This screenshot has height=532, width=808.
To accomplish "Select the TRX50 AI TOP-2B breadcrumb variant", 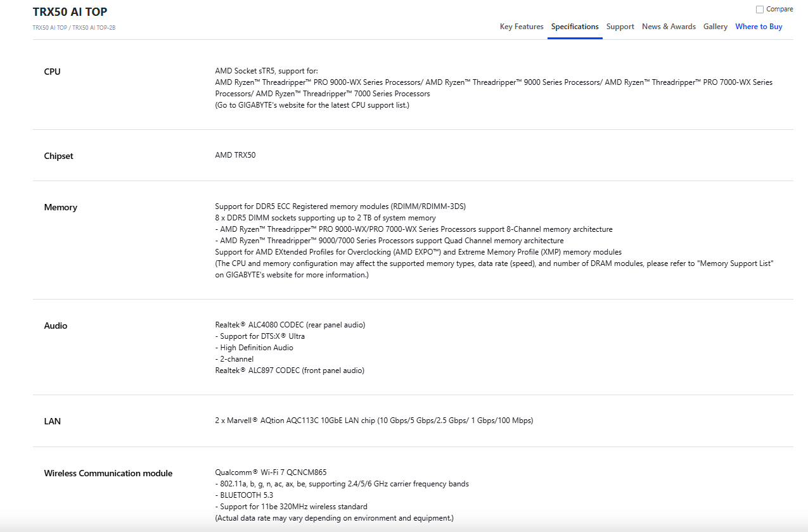I will coord(94,28).
